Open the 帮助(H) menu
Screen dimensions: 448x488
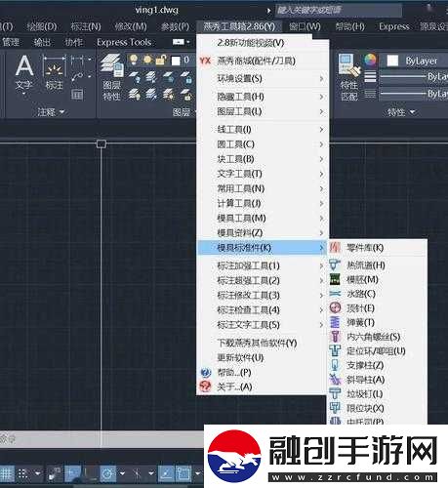point(350,26)
